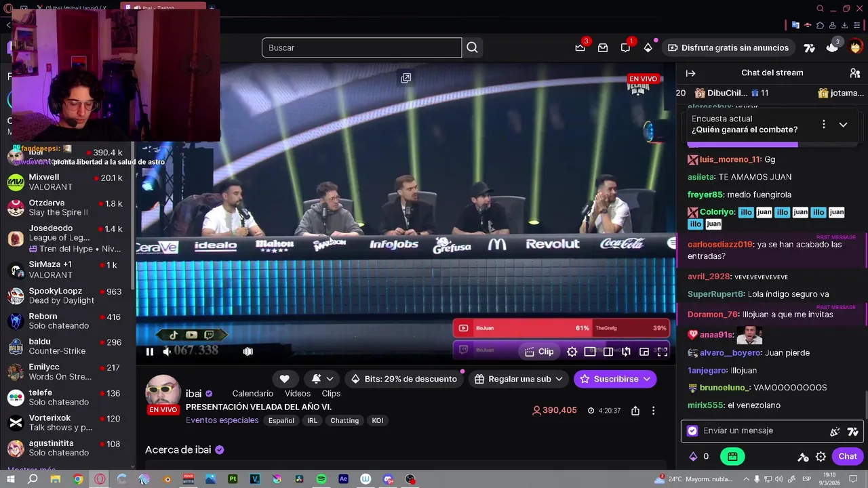868x488 pixels.
Task: Select the Chatting tag
Action: click(344, 420)
